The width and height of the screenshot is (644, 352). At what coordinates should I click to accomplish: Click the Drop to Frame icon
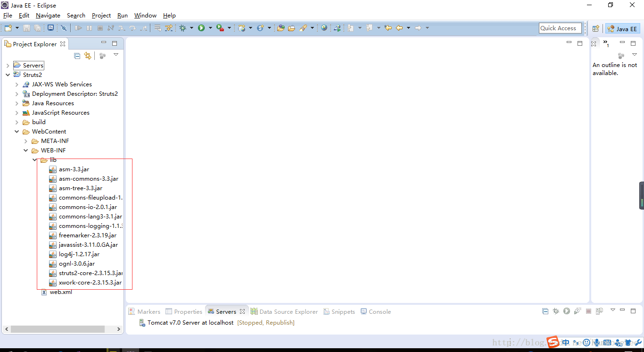tap(157, 28)
